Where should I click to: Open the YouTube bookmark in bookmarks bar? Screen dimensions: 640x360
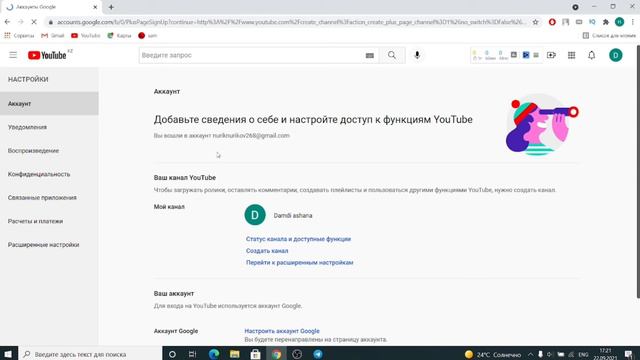[85, 36]
